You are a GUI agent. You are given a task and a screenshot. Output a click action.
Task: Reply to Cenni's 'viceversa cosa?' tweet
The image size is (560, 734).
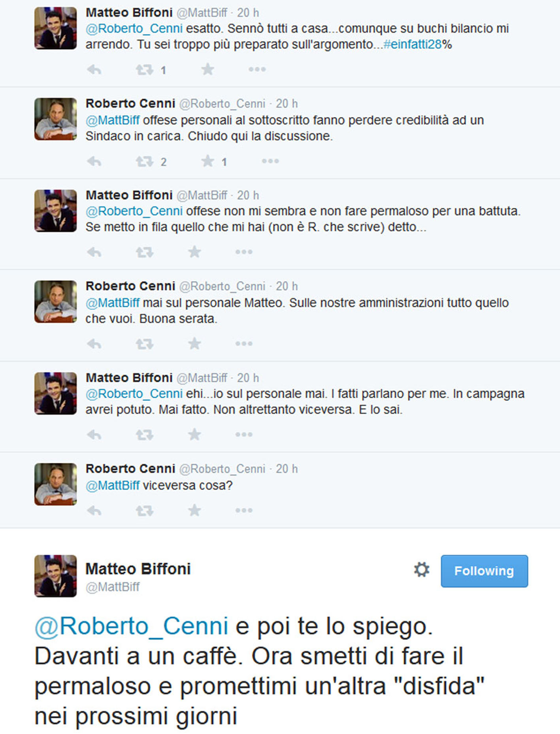click(94, 510)
